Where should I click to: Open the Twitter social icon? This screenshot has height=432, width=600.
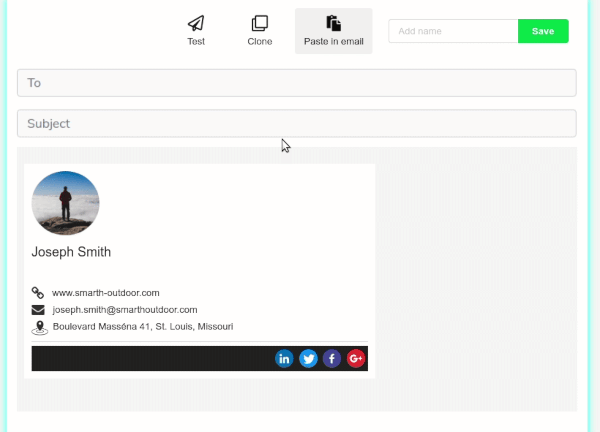(308, 359)
